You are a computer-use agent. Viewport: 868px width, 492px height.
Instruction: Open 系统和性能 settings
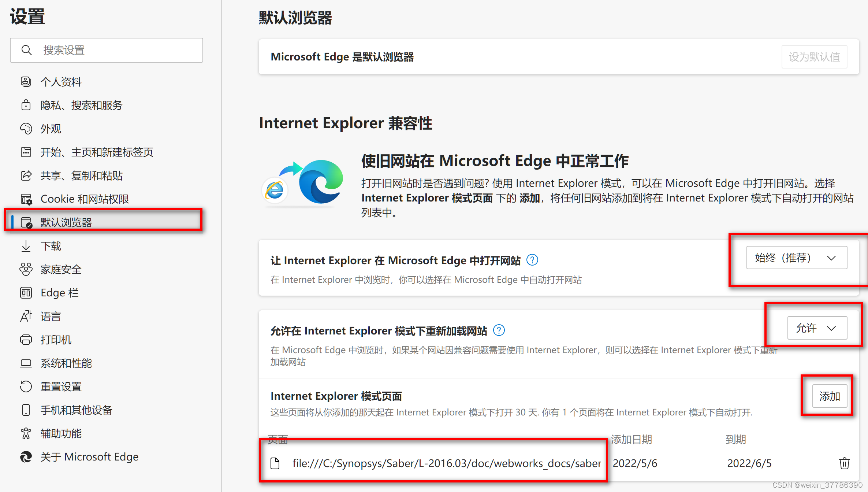[x=66, y=363]
